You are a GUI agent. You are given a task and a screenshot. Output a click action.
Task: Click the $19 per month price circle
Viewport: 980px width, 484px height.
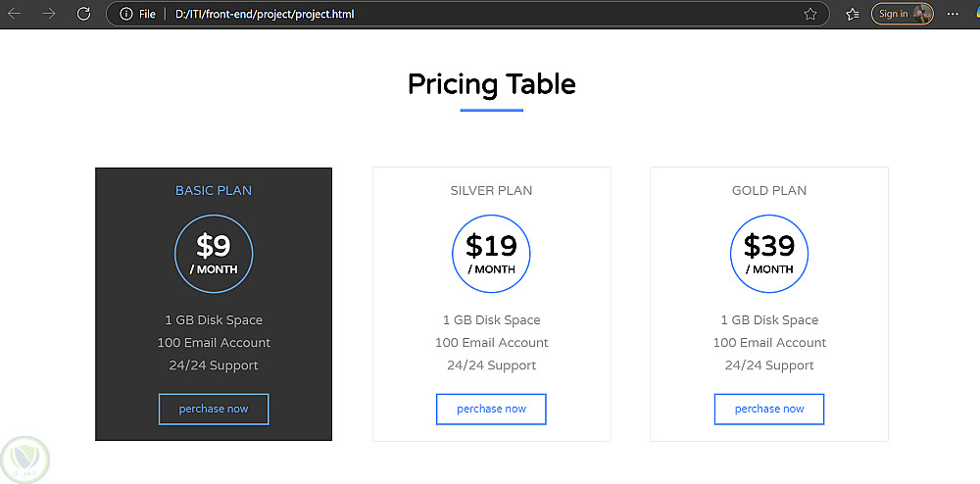[x=491, y=254]
